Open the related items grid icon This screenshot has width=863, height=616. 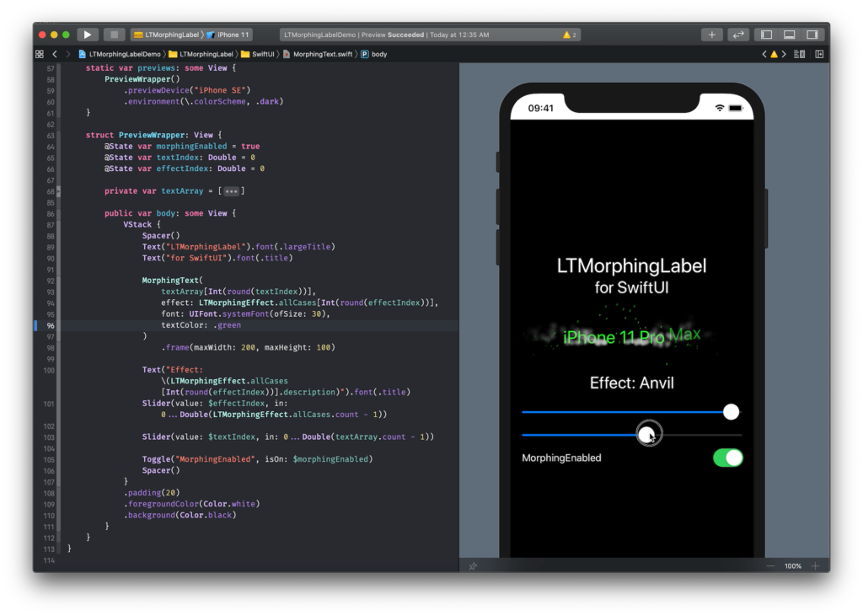point(39,53)
